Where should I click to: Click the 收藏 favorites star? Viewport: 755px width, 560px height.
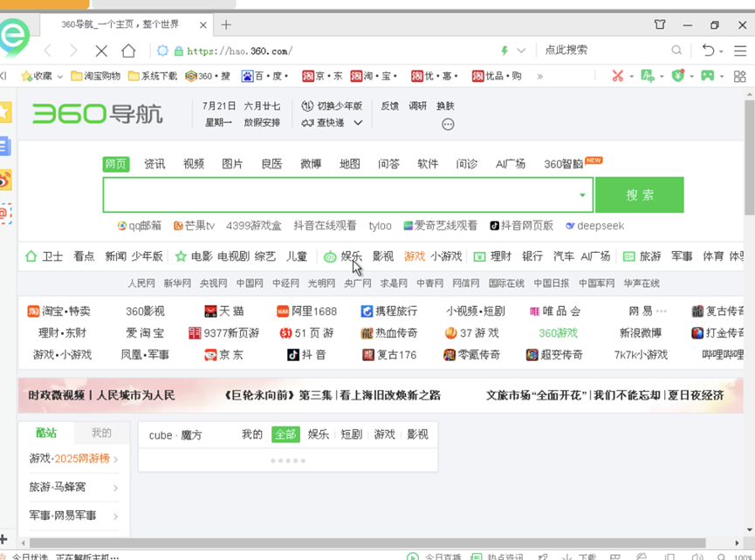coord(26,76)
